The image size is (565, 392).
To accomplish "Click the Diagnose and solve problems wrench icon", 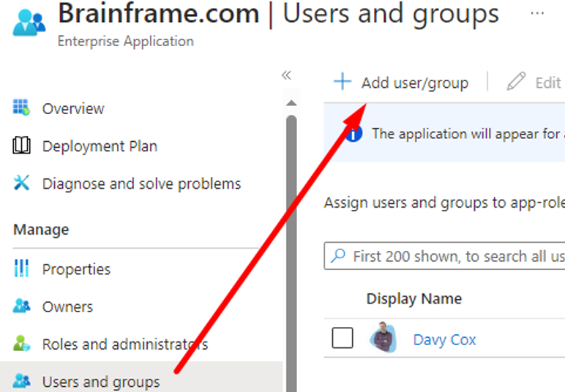I will click(21, 184).
